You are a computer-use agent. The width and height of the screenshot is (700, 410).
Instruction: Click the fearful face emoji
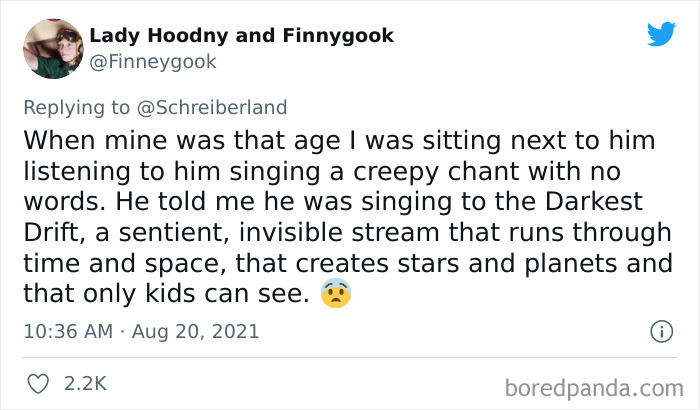point(337,296)
